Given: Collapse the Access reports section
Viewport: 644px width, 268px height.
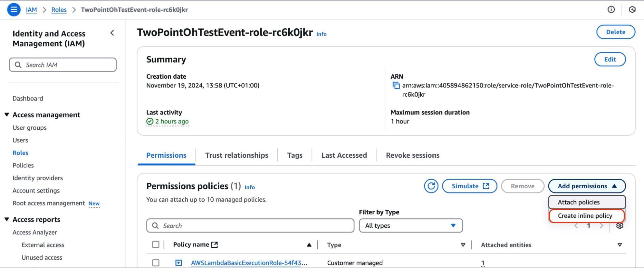Looking at the screenshot, I should point(7,219).
